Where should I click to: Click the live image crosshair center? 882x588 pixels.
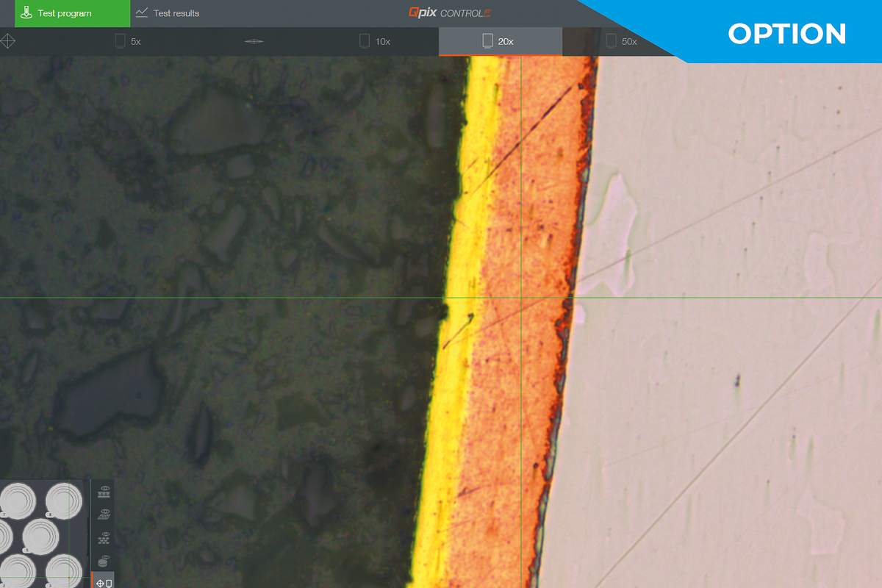point(520,298)
